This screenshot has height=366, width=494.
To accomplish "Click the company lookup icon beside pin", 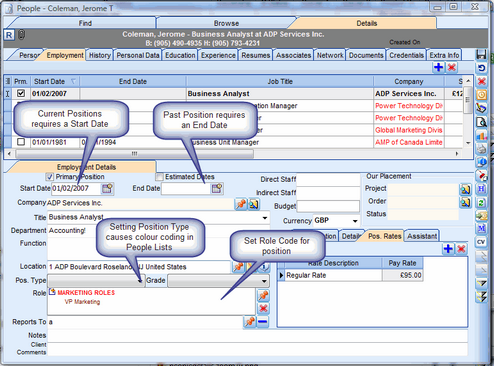I will click(x=254, y=204).
